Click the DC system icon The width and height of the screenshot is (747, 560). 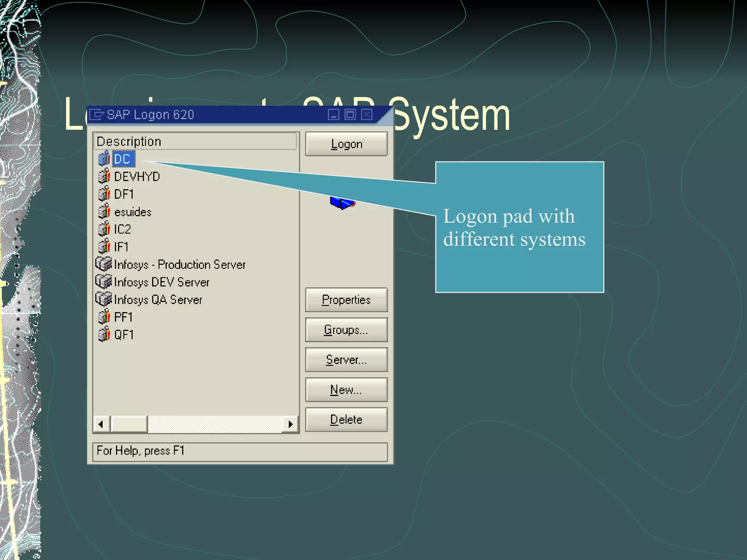[x=104, y=159]
